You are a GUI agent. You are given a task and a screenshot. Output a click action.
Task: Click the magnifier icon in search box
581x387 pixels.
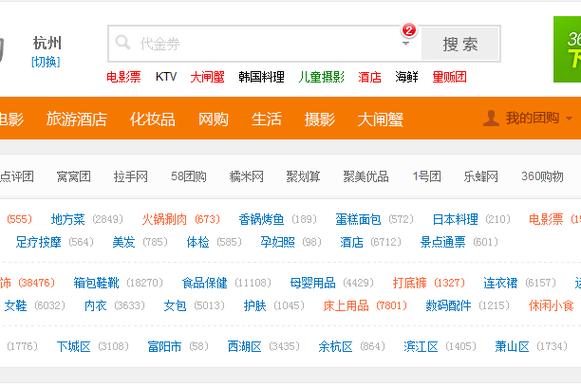click(123, 42)
